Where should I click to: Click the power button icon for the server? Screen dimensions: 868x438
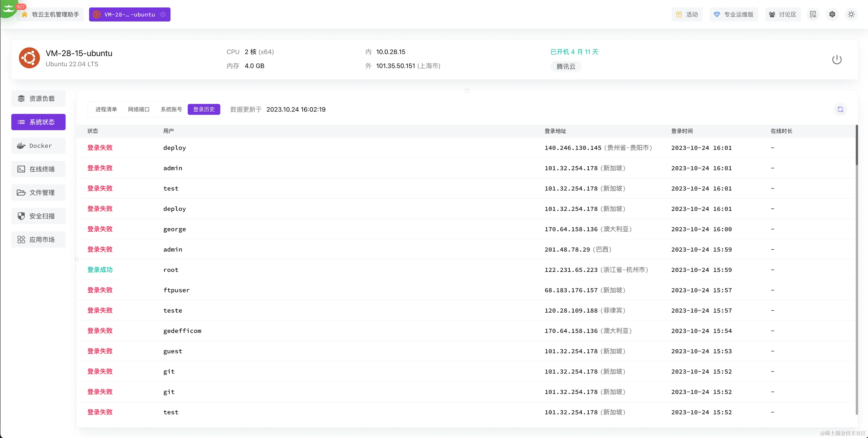point(837,60)
